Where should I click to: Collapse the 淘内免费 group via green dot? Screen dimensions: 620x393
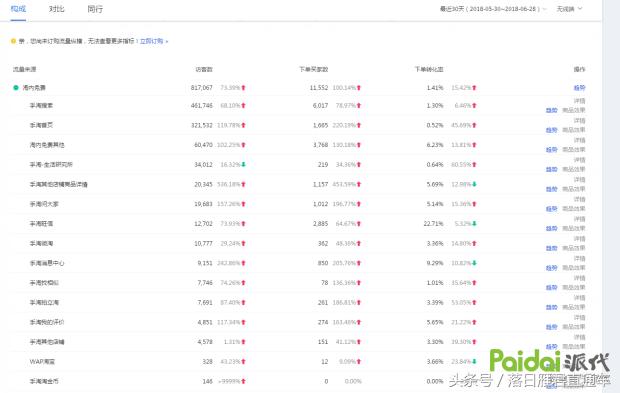16,88
